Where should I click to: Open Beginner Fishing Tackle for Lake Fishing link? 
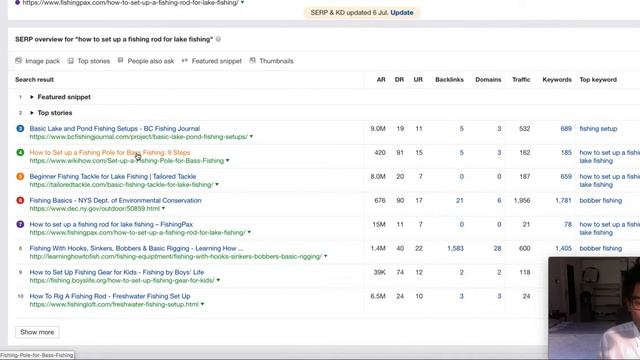[x=113, y=176]
